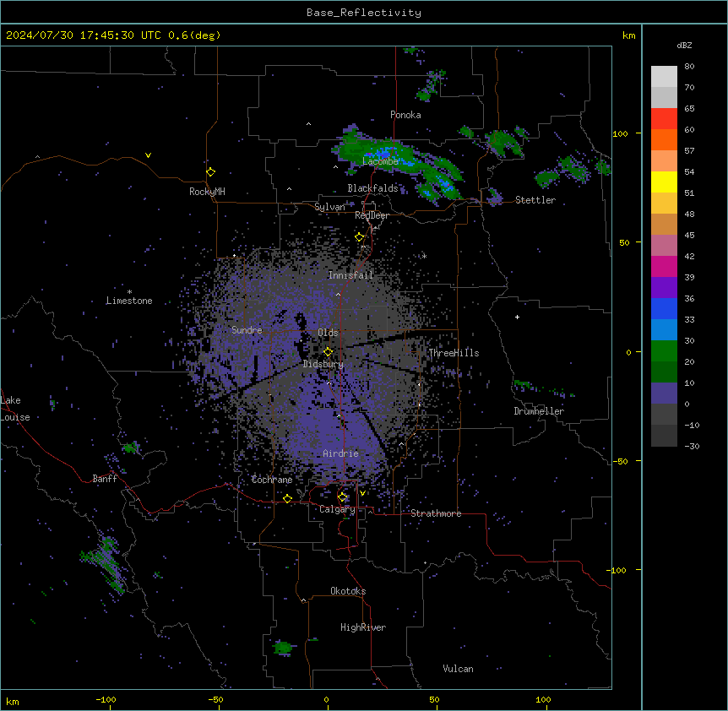Screen dimensions: 728x711
Task: Click the ThreeHills label
Action: [454, 353]
